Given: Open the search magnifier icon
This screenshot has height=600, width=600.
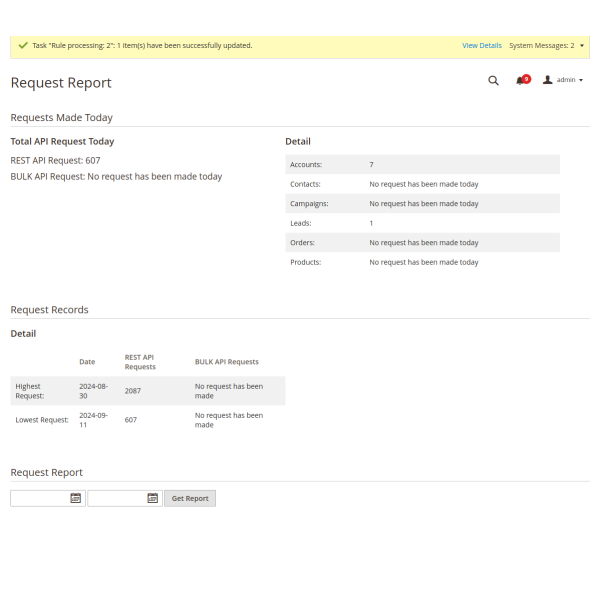Looking at the screenshot, I should pos(493,81).
